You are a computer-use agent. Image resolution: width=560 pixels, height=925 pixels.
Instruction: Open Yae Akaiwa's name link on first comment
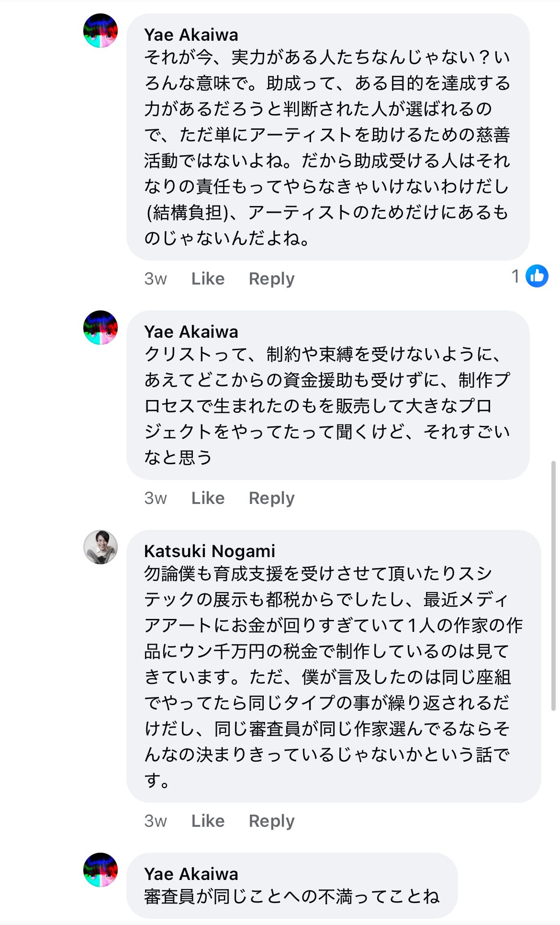click(x=191, y=35)
